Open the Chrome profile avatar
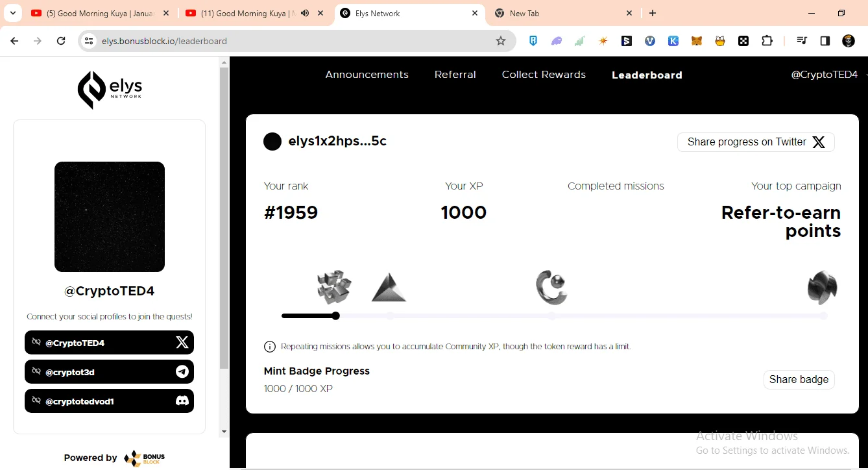 (x=849, y=41)
